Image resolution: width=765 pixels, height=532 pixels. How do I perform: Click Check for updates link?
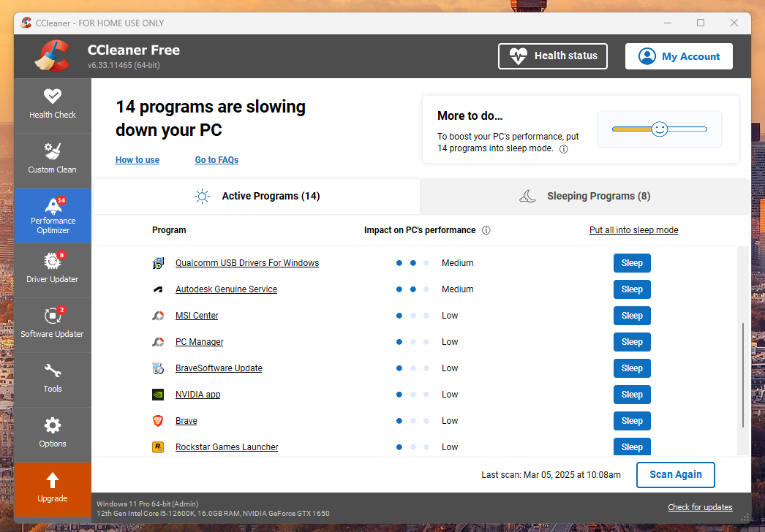pyautogui.click(x=700, y=507)
